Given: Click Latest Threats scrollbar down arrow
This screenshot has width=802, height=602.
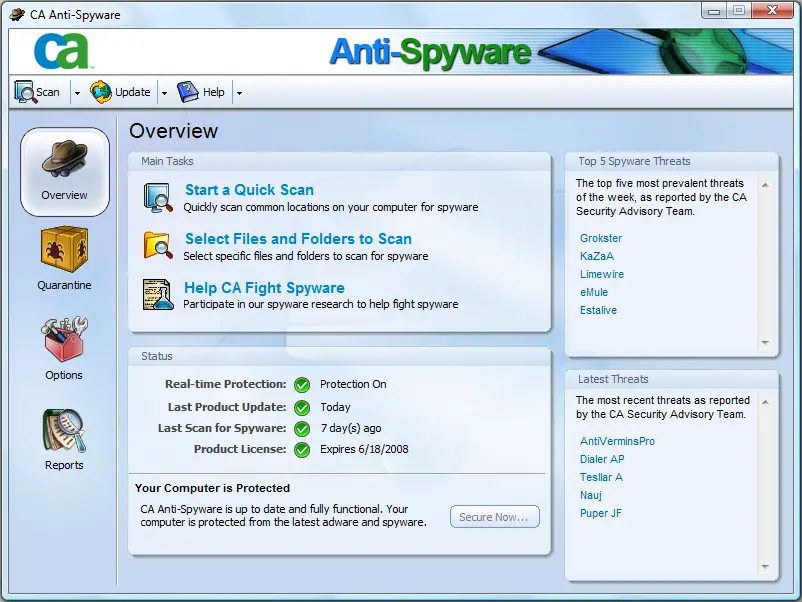Looking at the screenshot, I should (766, 567).
